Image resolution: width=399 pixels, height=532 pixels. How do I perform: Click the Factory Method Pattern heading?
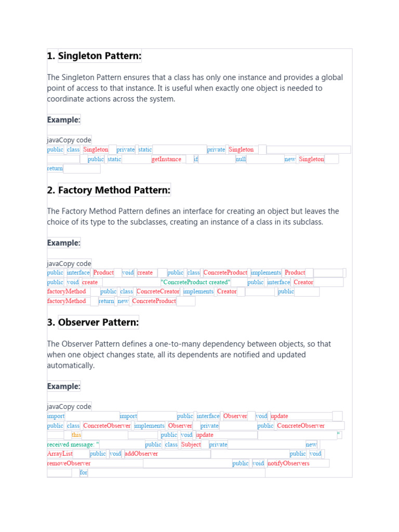tap(114, 191)
